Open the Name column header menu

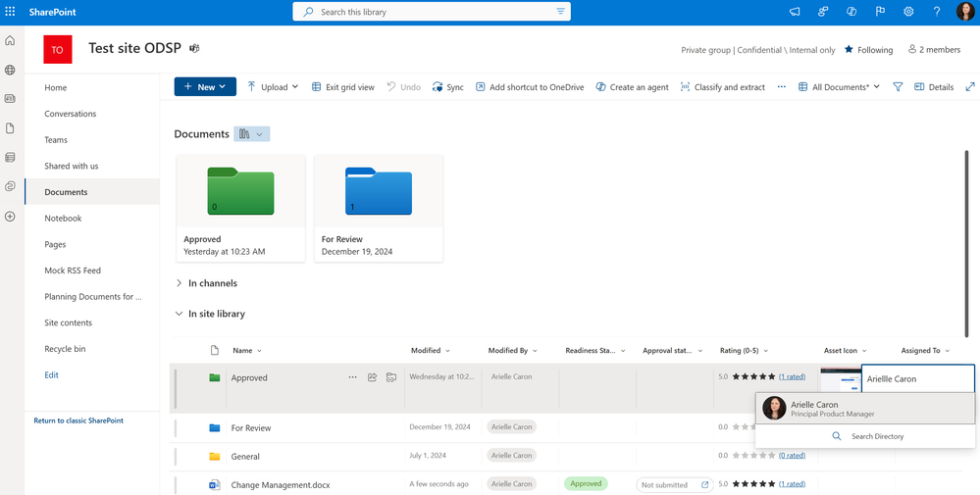click(247, 350)
